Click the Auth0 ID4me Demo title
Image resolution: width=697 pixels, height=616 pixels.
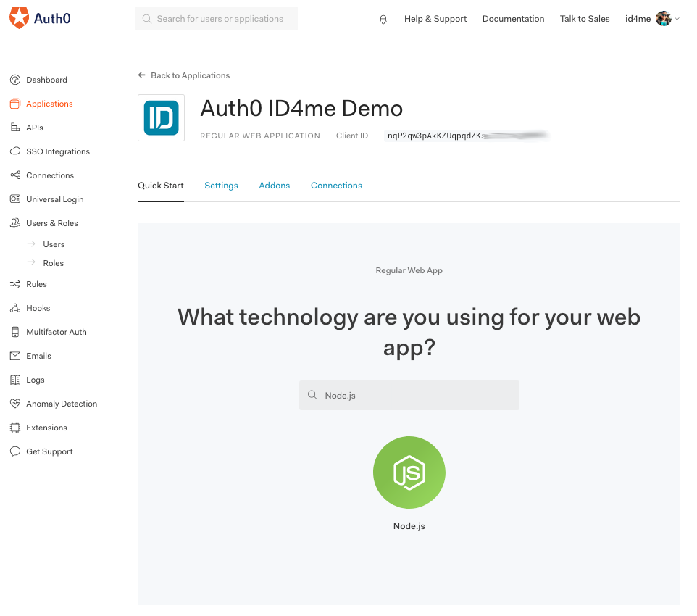(x=301, y=109)
